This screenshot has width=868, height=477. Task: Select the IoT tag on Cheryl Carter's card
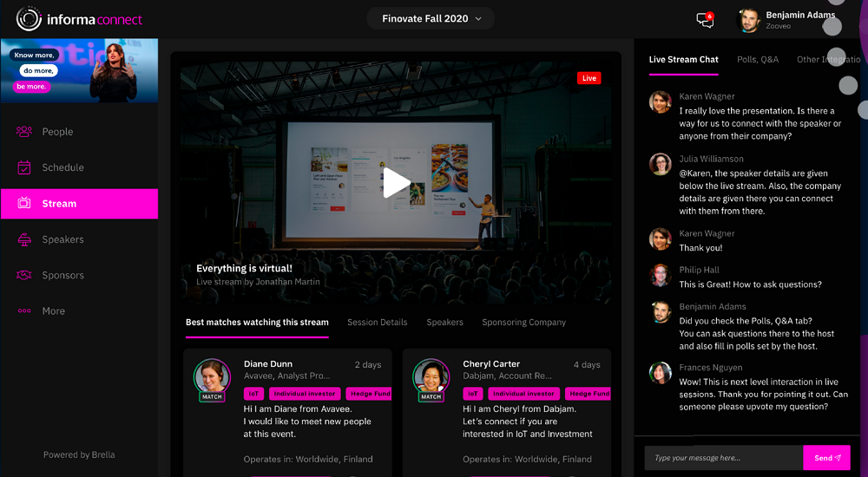472,394
